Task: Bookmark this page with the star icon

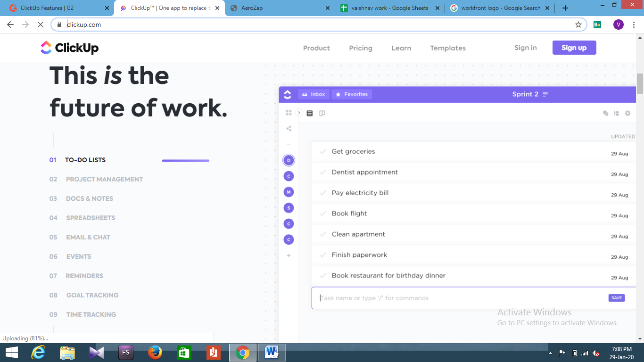Action: tap(578, 25)
